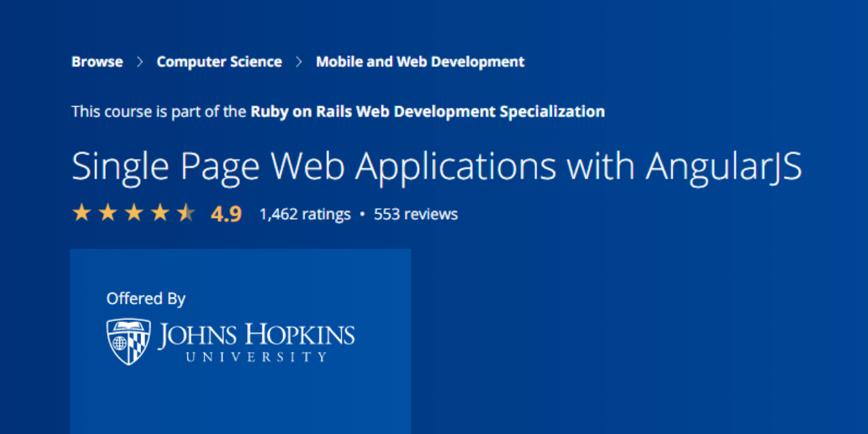Open the Browse section

[97, 61]
